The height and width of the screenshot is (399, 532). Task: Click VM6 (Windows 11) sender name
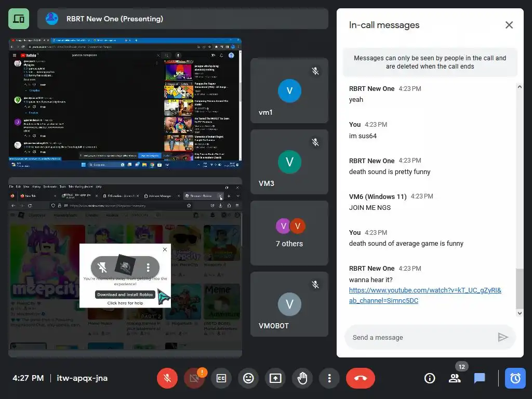tap(378, 196)
